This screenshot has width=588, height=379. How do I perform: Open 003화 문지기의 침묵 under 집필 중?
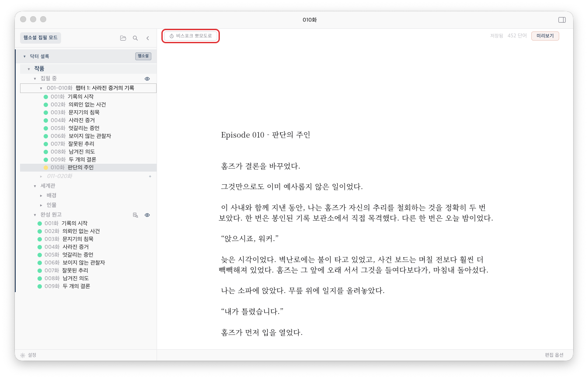pos(88,113)
